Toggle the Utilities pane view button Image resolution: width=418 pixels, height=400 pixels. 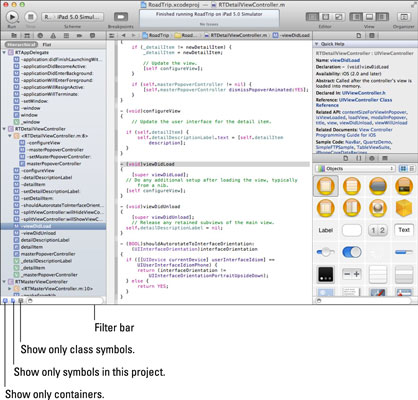pyautogui.click(x=382, y=17)
